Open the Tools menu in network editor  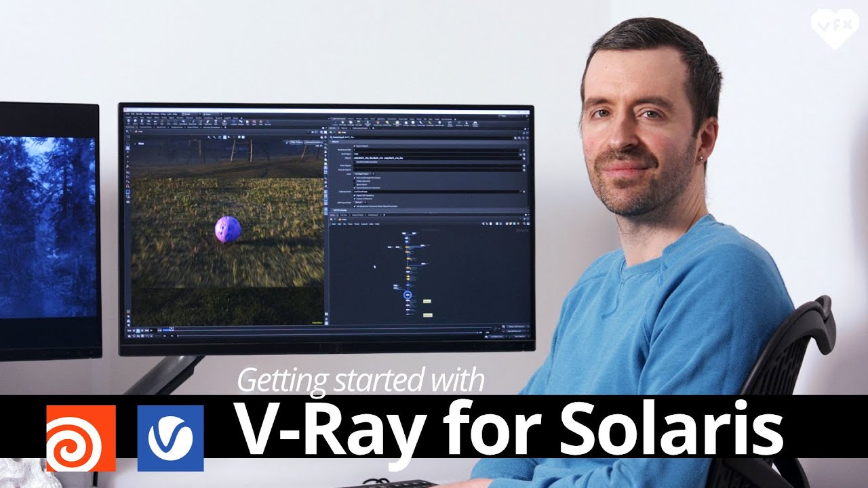357,224
